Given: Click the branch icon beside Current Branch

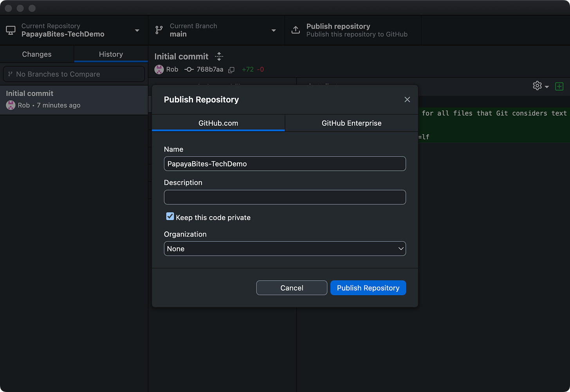Looking at the screenshot, I should click(159, 30).
